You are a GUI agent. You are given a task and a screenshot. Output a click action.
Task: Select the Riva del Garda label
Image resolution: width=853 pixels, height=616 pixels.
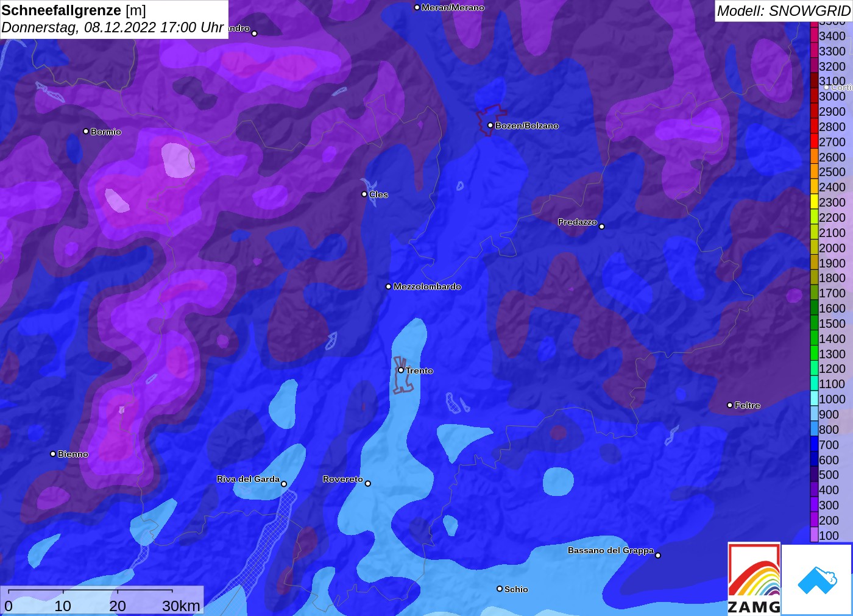point(248,479)
